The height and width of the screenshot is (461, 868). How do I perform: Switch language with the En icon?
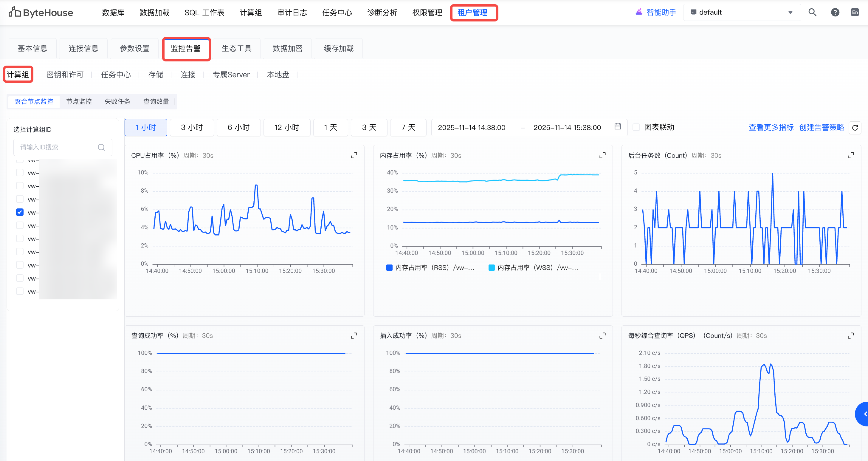pos(855,13)
